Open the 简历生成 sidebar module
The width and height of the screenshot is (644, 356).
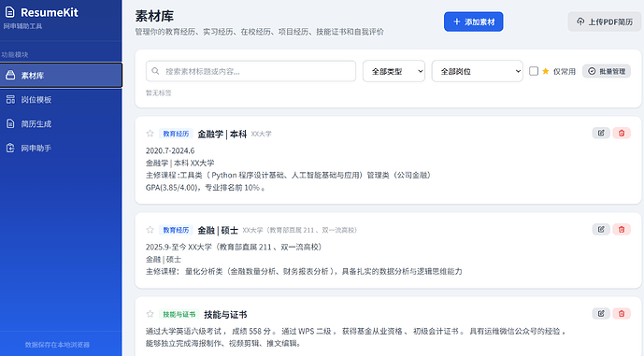click(61, 123)
